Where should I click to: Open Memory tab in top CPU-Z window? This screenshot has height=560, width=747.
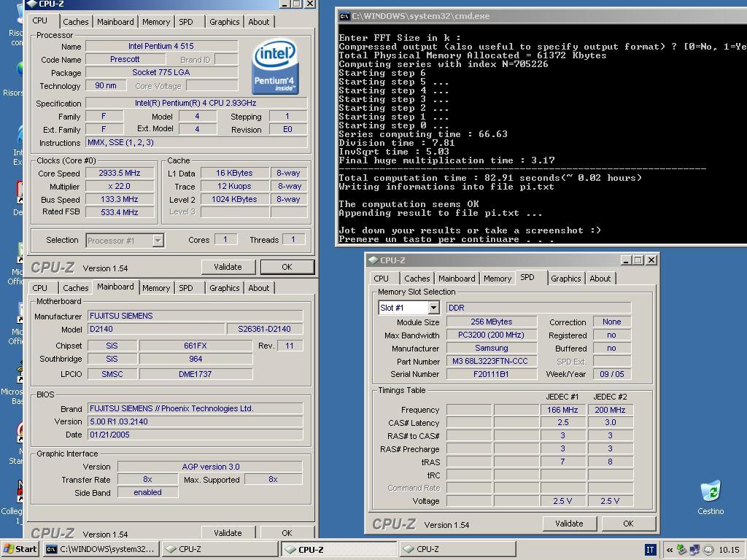click(x=156, y=22)
